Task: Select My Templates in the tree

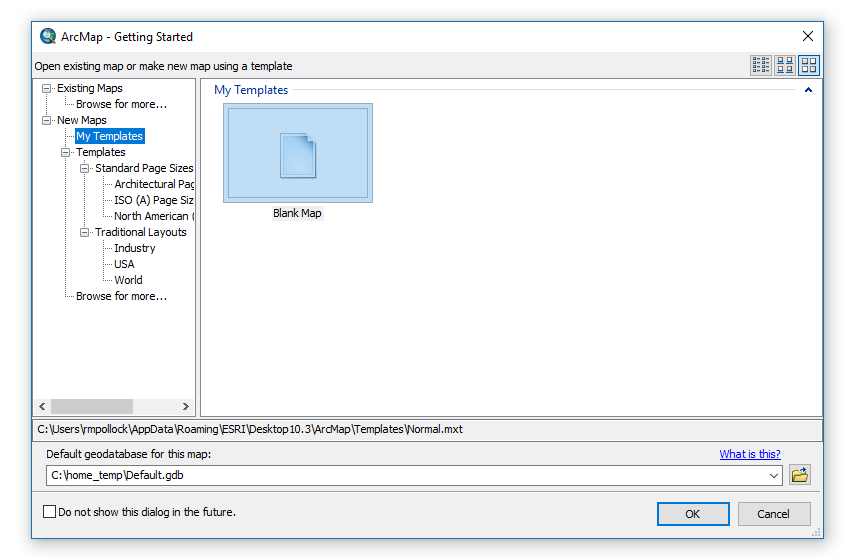Action: [x=110, y=136]
